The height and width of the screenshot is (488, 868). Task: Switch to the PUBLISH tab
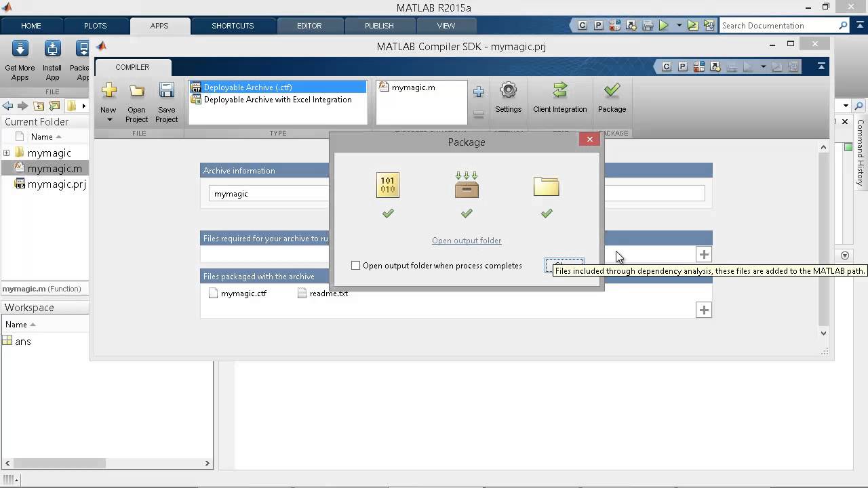pyautogui.click(x=379, y=26)
